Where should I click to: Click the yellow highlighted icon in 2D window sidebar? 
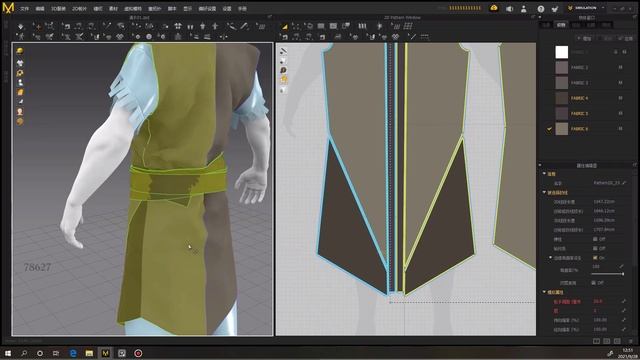tap(283, 79)
